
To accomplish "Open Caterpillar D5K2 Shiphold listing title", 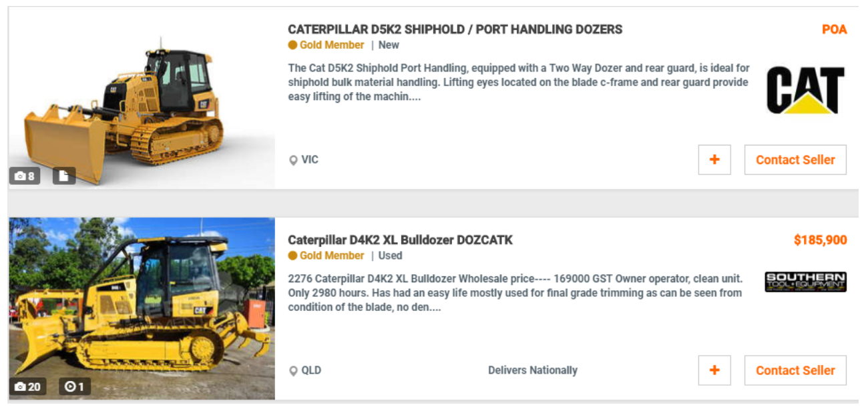I will point(455,29).
